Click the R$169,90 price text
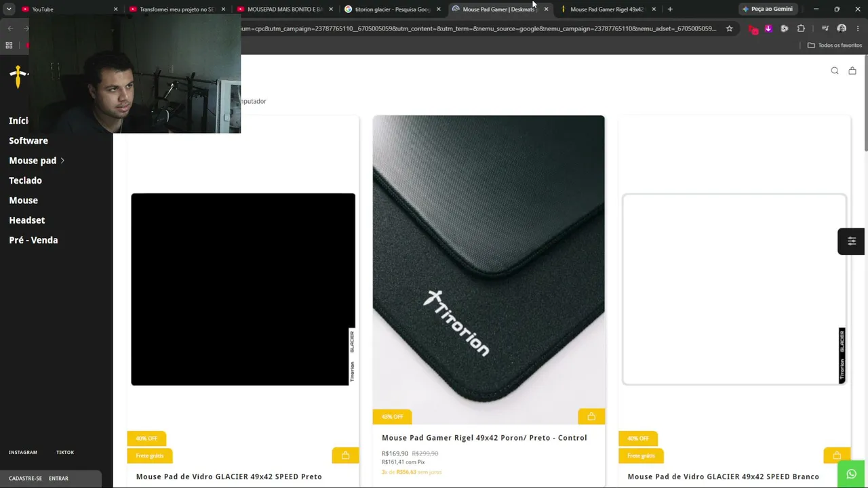This screenshot has width=868, height=488. click(x=395, y=453)
